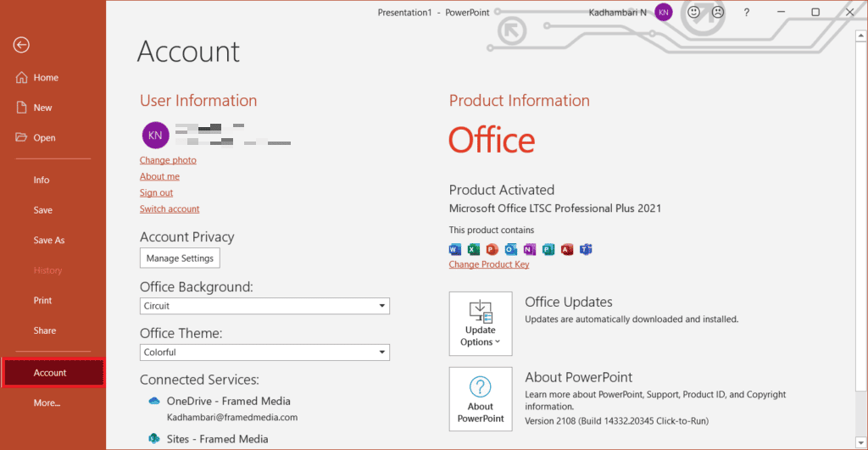
Task: Click the SharePoint Sites icon
Action: pyautogui.click(x=154, y=439)
